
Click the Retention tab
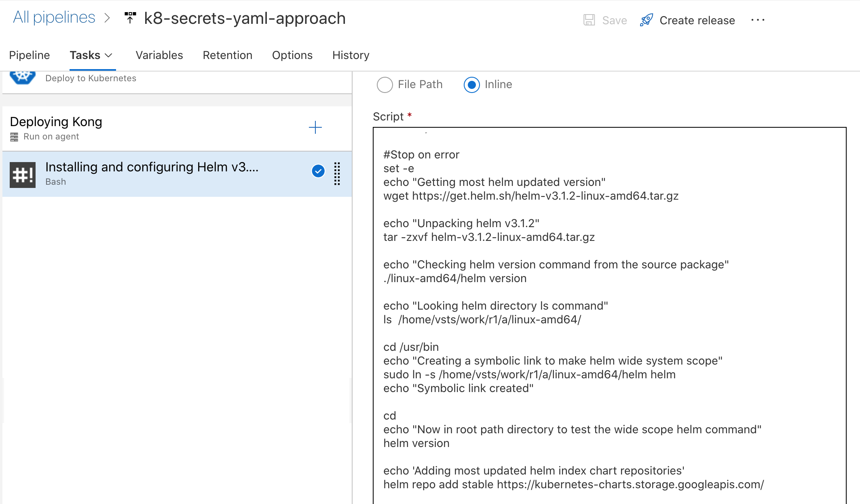point(227,55)
